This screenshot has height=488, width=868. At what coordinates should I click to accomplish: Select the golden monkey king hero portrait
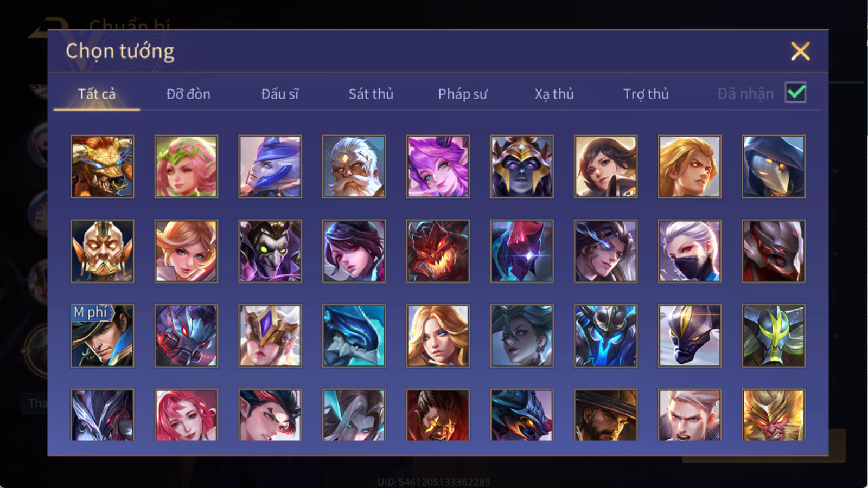[x=774, y=415]
